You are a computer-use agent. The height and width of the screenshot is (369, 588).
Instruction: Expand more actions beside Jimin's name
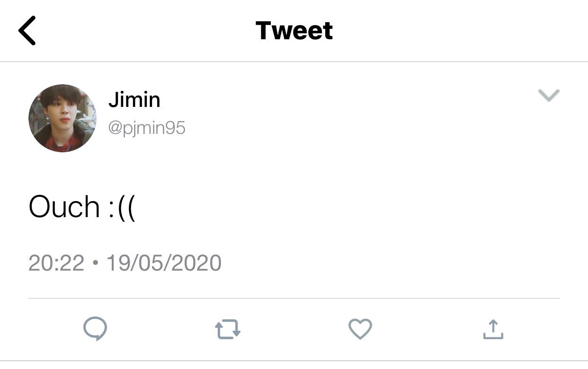tap(549, 96)
